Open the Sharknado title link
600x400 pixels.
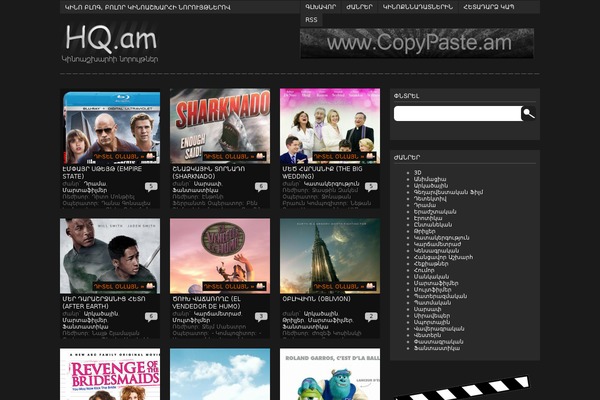click(209, 173)
